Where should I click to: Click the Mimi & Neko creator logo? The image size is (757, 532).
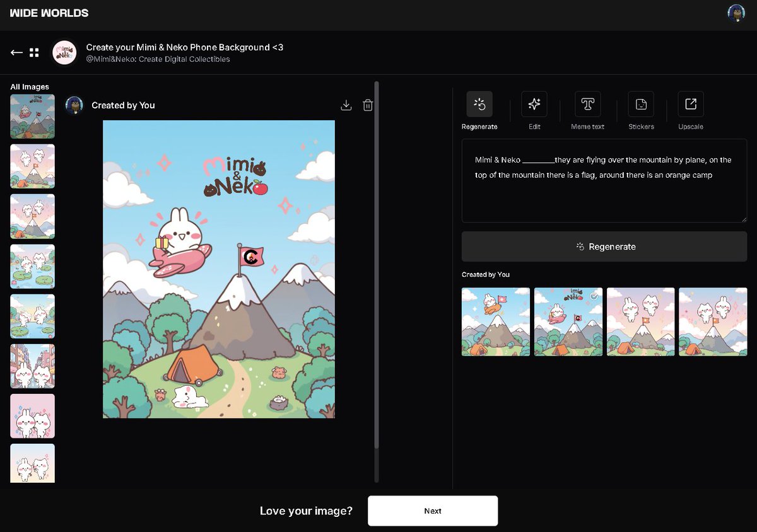point(64,53)
